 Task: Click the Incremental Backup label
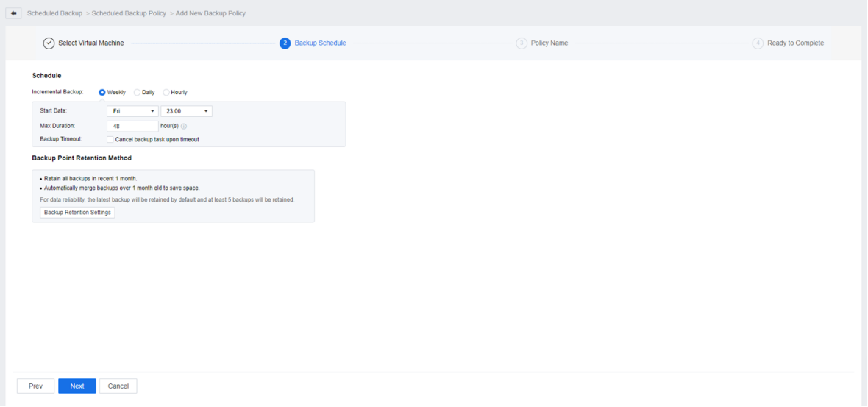click(x=57, y=92)
